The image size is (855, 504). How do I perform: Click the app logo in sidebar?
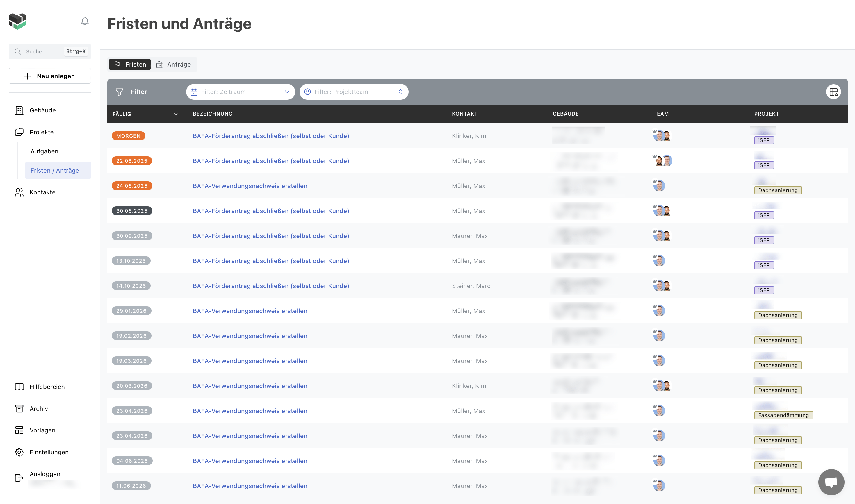coord(17,22)
